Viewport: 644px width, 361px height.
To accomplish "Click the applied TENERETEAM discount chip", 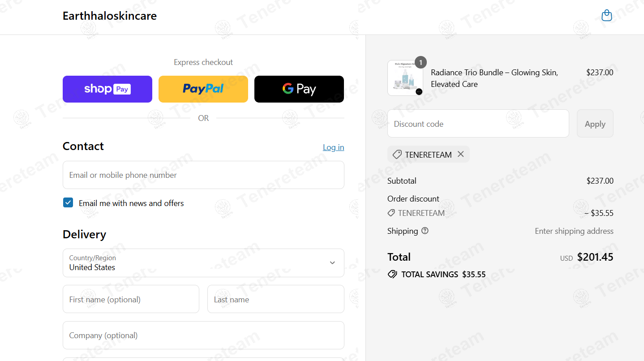I will (x=428, y=154).
